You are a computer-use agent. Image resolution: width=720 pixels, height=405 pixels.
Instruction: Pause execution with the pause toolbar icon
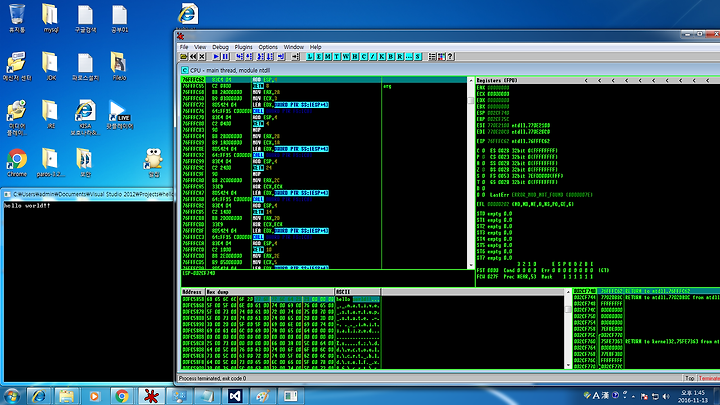coord(225,56)
